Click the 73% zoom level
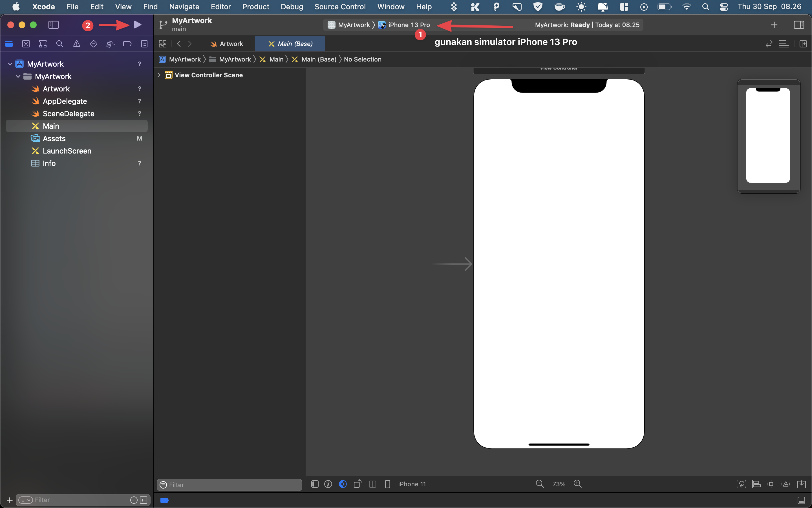Viewport: 812px width, 508px height. (x=559, y=484)
